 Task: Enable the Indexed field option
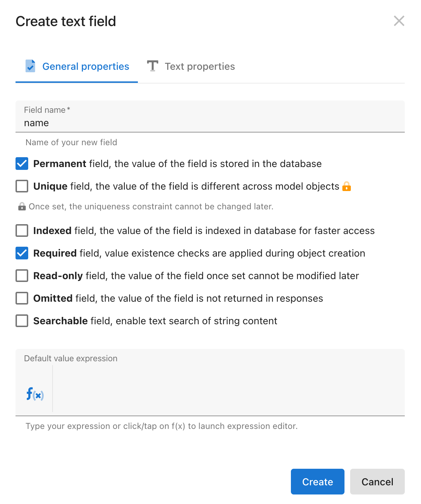pos(22,231)
